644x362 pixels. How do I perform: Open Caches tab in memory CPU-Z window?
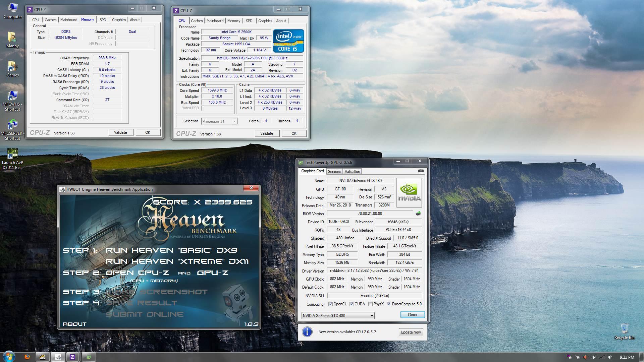(x=51, y=20)
